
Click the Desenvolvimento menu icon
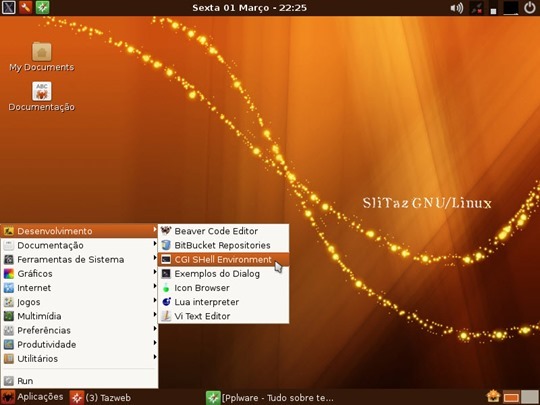pos(9,231)
